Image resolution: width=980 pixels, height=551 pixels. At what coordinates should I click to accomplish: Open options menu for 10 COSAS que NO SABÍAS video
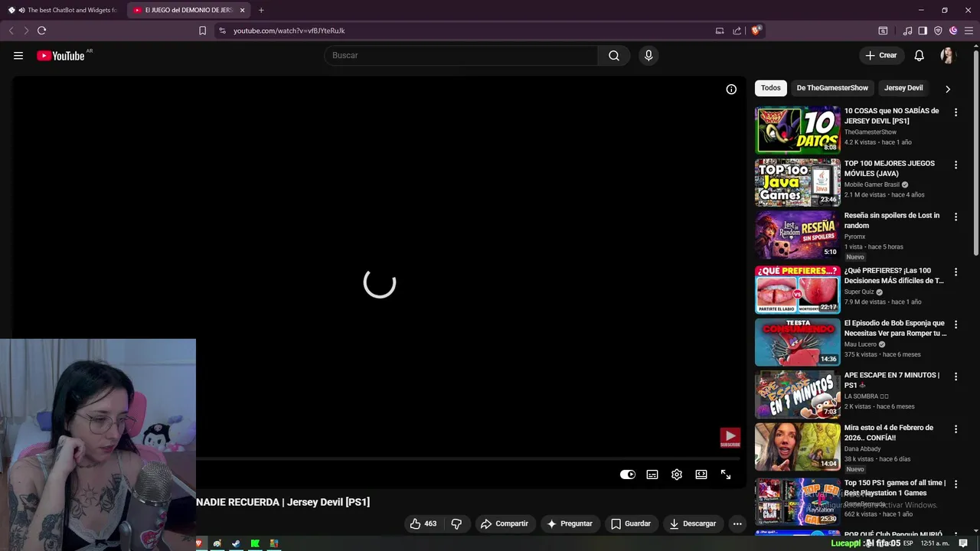(x=955, y=112)
